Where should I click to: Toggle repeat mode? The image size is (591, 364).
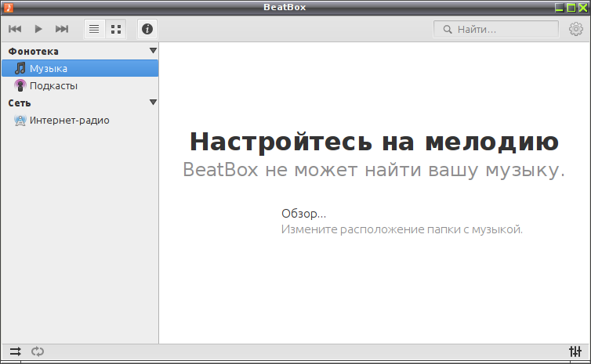[x=38, y=351]
